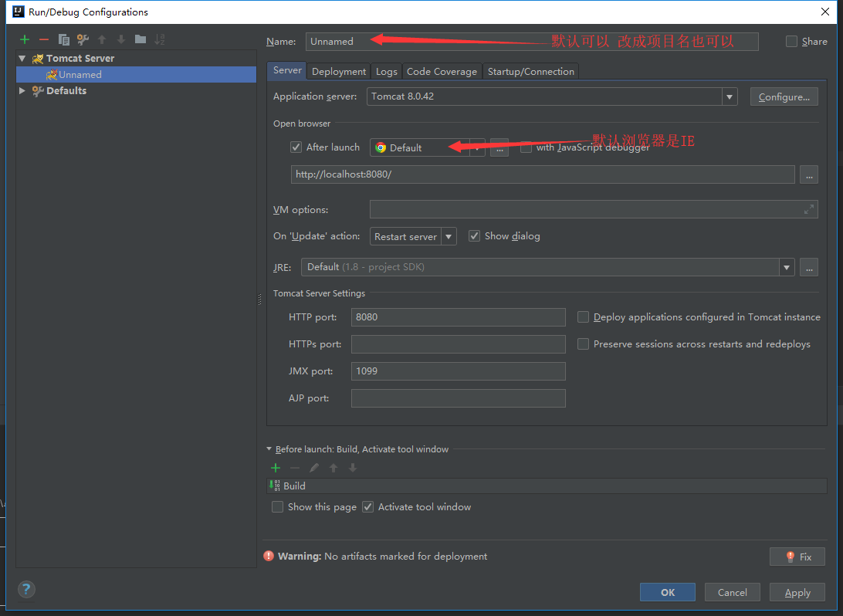Select Unnamed configuration in tree

click(137, 75)
